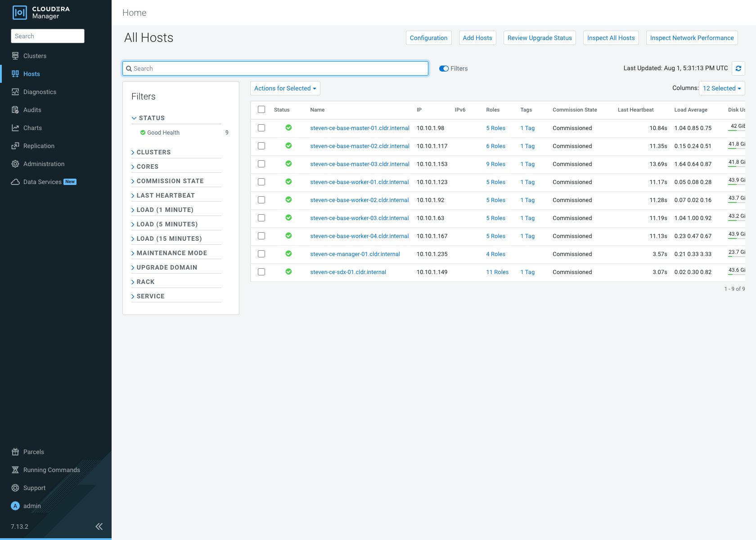The image size is (756, 540).
Task: Click the refresh icon beside Last Updated
Action: point(738,68)
